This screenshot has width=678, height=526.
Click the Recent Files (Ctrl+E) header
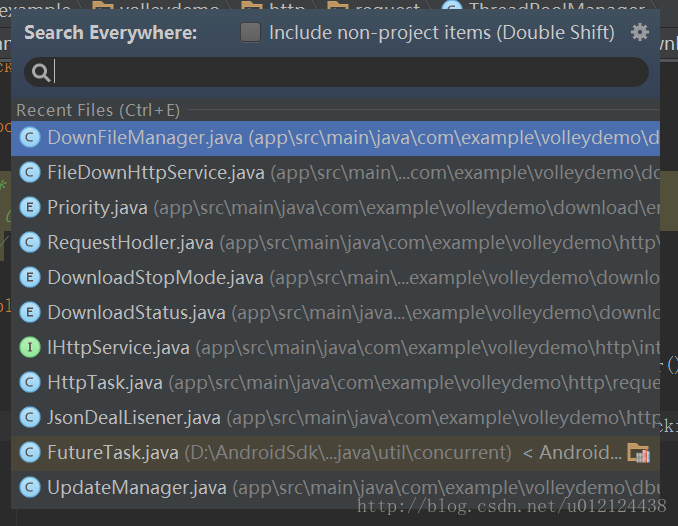[x=98, y=111]
